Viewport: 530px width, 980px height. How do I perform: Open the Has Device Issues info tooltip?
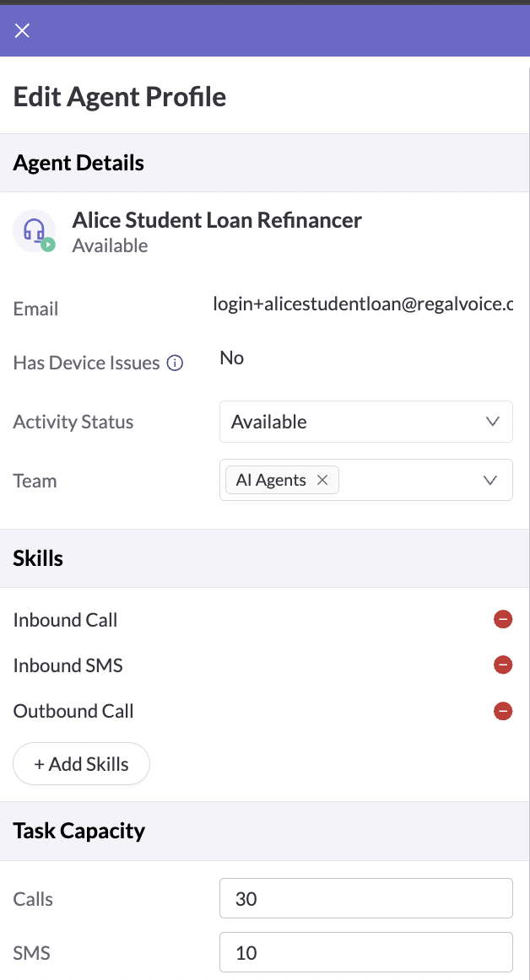(175, 363)
